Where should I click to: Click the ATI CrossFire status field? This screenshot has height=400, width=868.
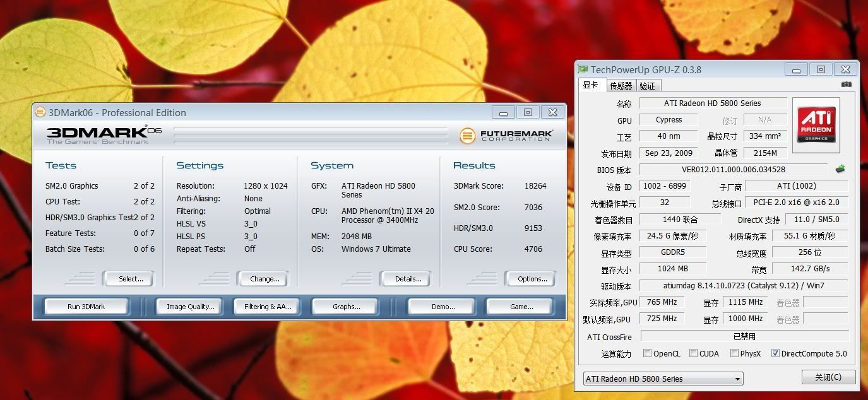[745, 336]
